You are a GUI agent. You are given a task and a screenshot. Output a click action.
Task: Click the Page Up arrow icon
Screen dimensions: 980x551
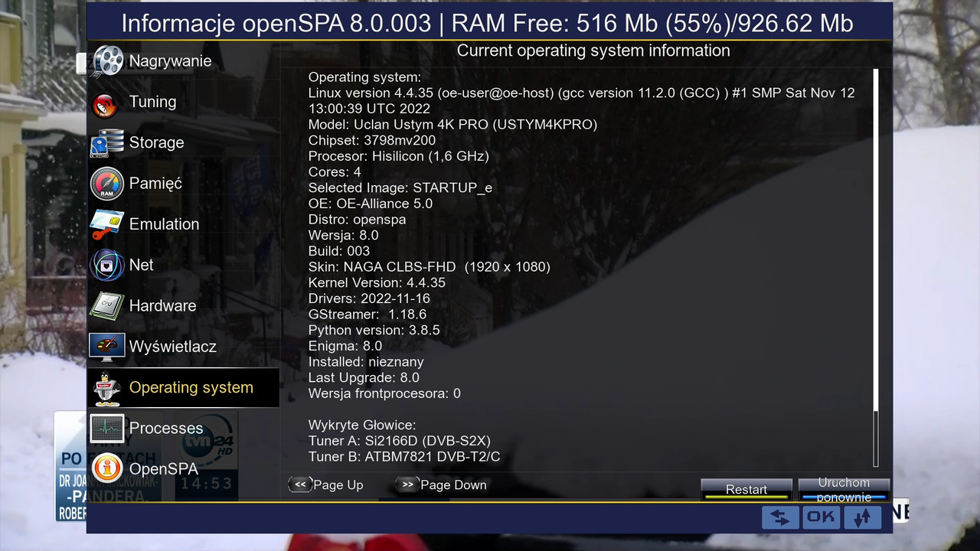tap(300, 484)
